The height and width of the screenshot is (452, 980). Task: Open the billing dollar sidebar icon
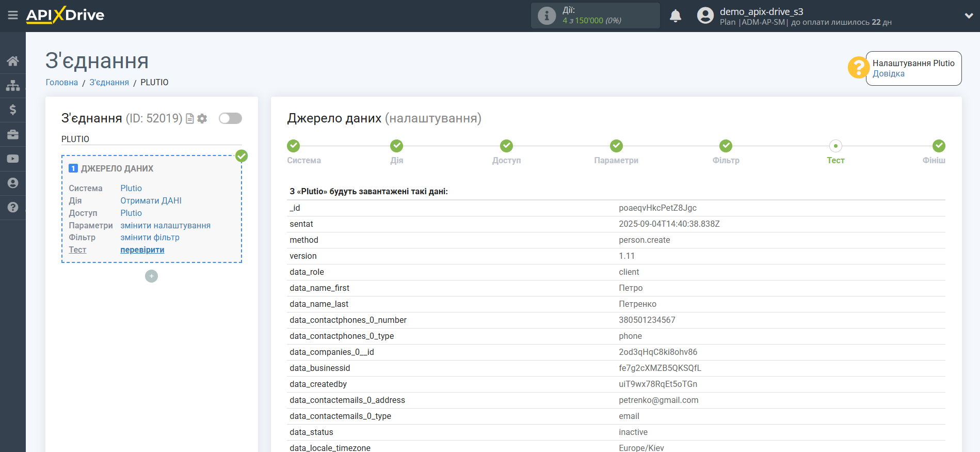point(13,110)
